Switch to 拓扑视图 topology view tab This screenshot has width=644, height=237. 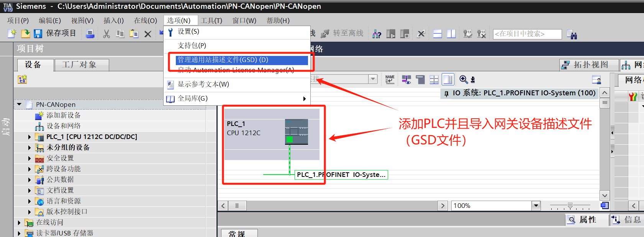coord(589,65)
